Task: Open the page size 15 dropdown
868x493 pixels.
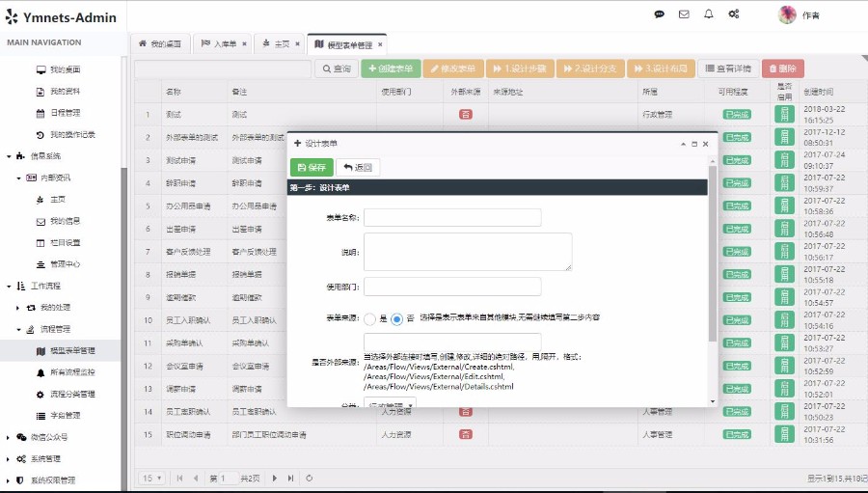Action: tap(151, 478)
